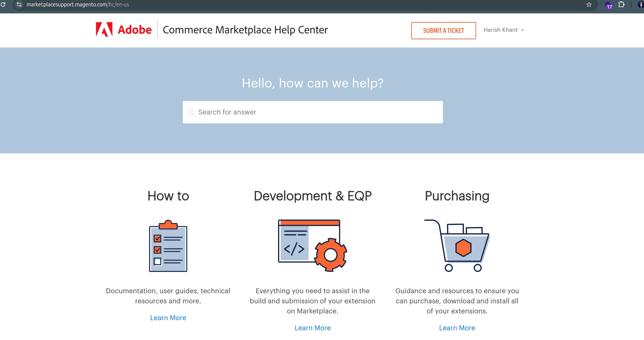Open the Development & EQP code gear illustration
The image size is (644, 340).
click(x=313, y=245)
